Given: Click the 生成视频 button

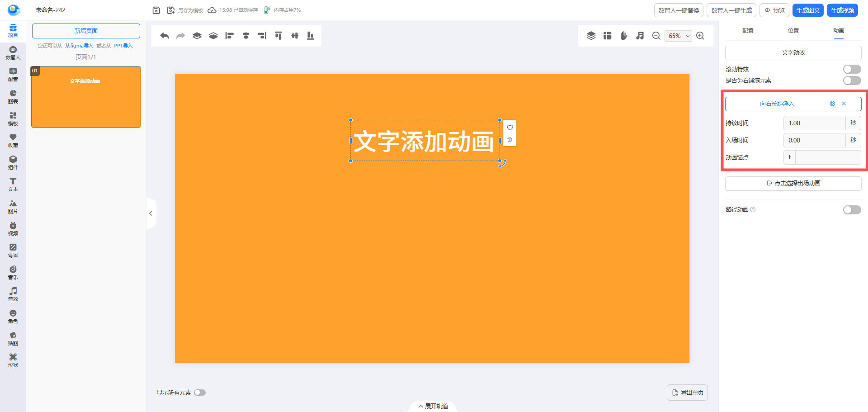Looking at the screenshot, I should [842, 10].
